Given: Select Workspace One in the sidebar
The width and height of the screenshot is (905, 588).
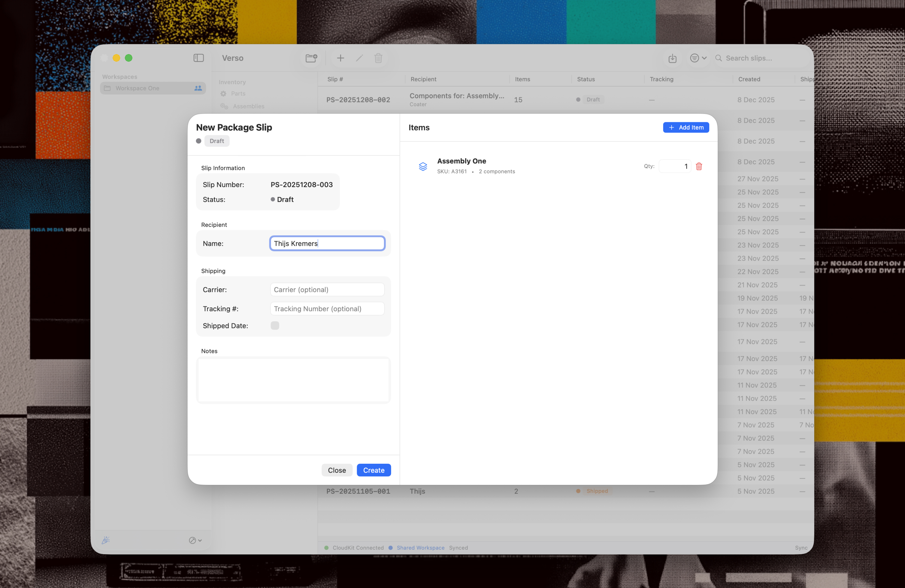Looking at the screenshot, I should click(x=153, y=88).
